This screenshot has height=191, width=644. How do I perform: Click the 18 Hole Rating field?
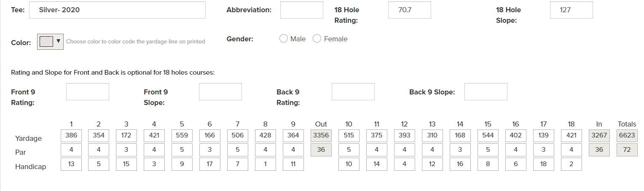coord(409,10)
